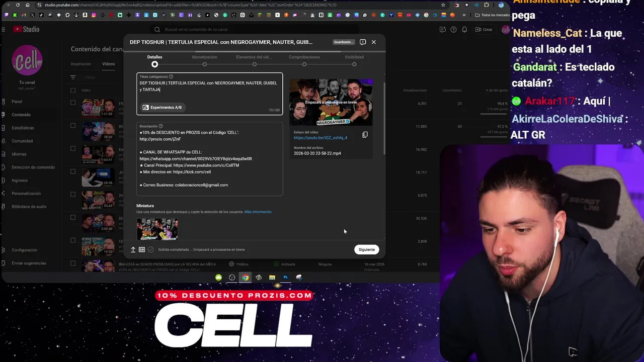Switch to the Inspiración tab
This screenshot has width=644, height=362.
(81, 64)
